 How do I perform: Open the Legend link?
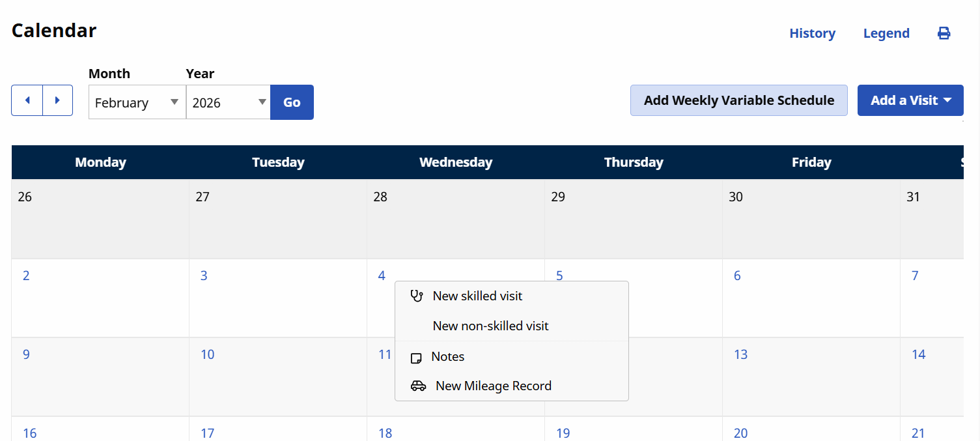(886, 33)
